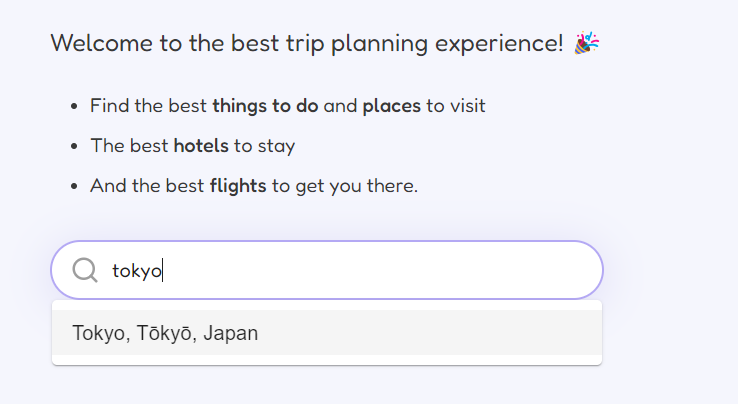Click the word Welcome in the heading
Image resolution: width=738 pixels, height=404 pixels.
coord(102,43)
